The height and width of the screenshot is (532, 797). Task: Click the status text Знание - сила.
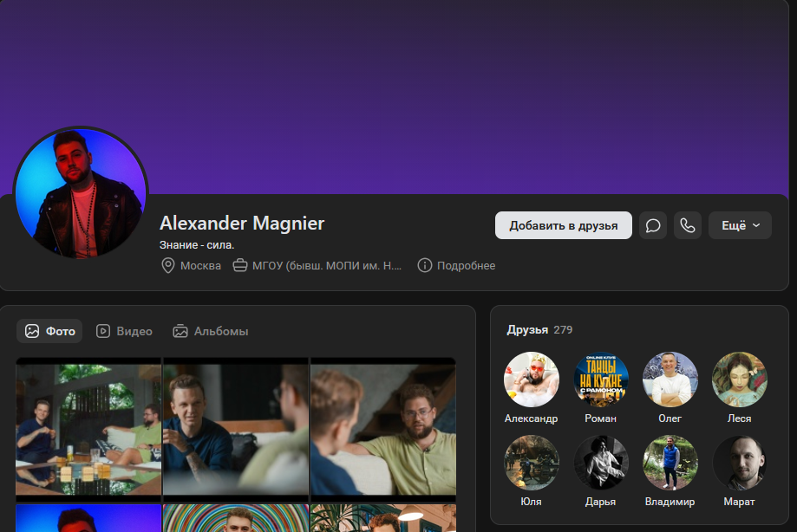coord(197,245)
